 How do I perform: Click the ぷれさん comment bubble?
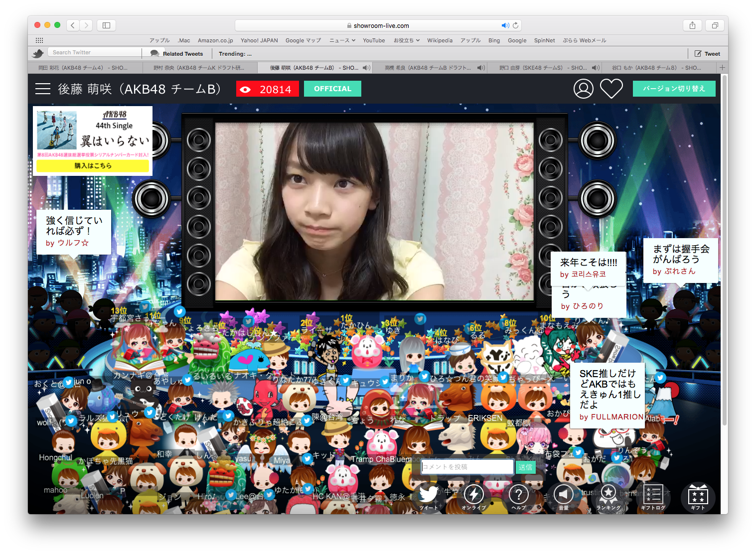click(681, 260)
